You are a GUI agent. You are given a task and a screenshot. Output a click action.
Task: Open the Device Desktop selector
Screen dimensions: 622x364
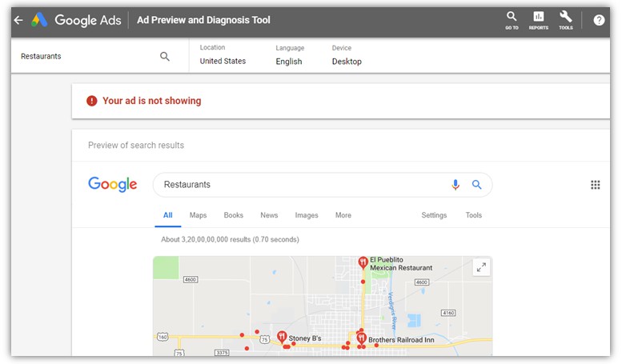(347, 55)
